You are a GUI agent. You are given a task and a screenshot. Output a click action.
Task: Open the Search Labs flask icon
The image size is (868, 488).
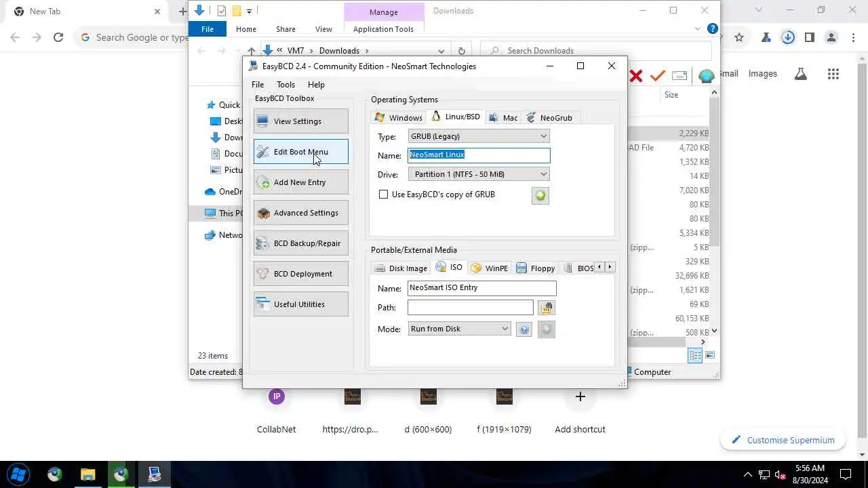click(801, 75)
